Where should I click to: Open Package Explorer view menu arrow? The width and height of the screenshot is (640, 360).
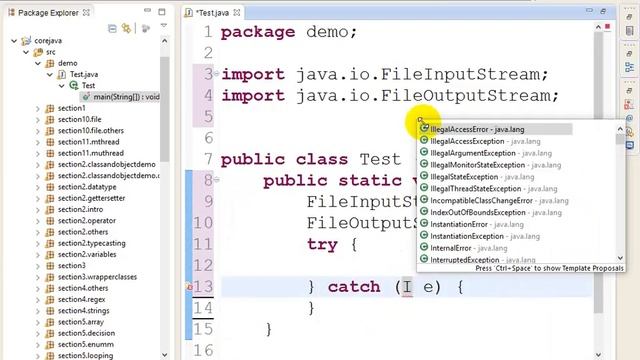pos(164,26)
